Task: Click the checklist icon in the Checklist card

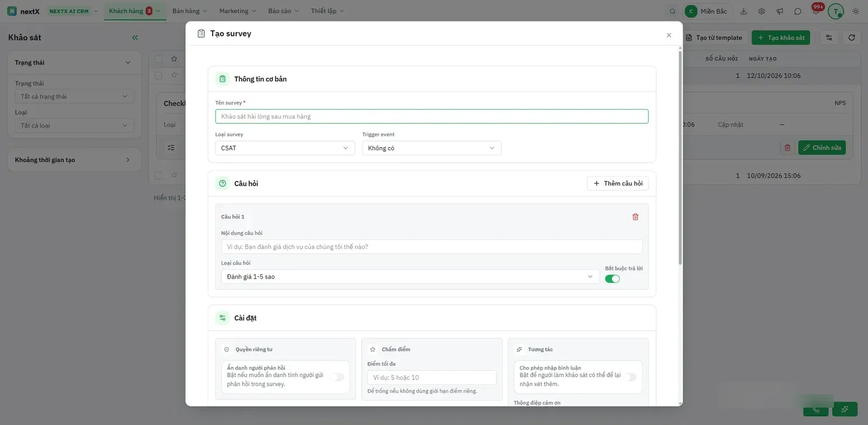Action: pos(171,148)
